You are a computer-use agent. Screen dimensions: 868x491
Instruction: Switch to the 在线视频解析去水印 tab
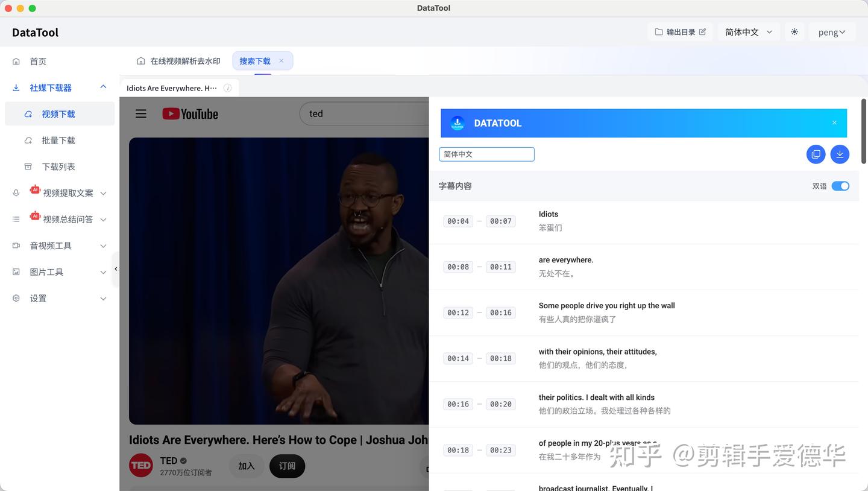coord(179,61)
